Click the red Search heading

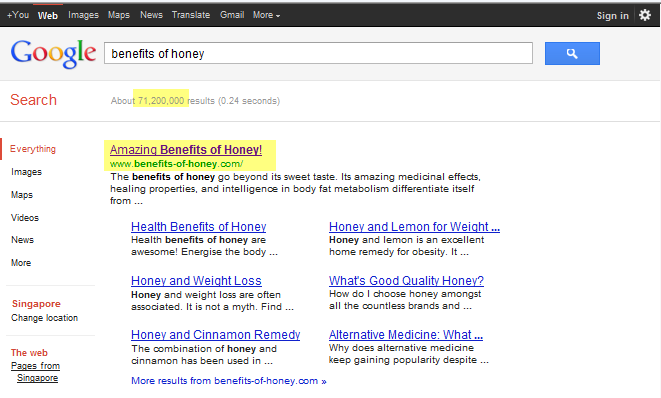(33, 100)
